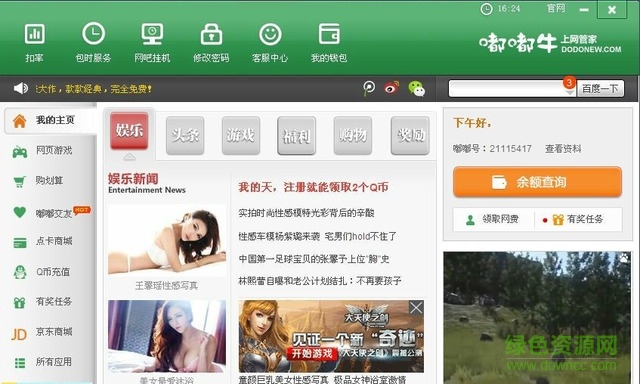Switch to the 奖励 tab

[410, 135]
